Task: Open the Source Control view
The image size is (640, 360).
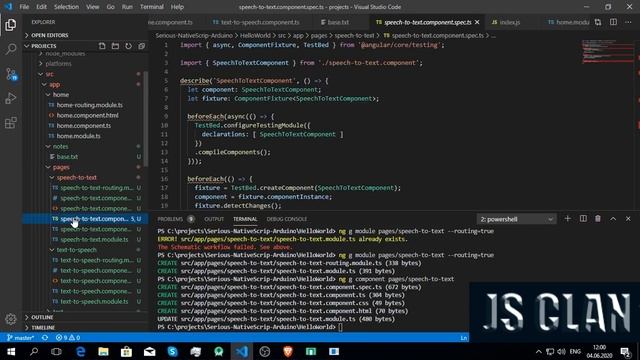Action: coord(11,74)
